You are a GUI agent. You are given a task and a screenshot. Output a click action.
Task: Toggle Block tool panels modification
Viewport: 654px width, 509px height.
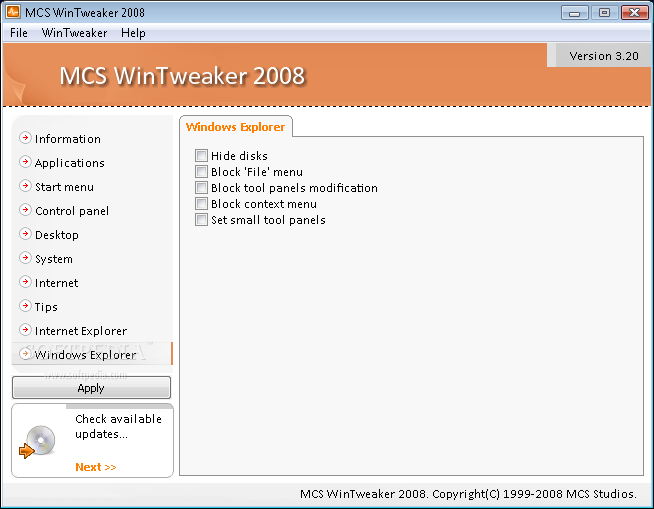coord(201,187)
